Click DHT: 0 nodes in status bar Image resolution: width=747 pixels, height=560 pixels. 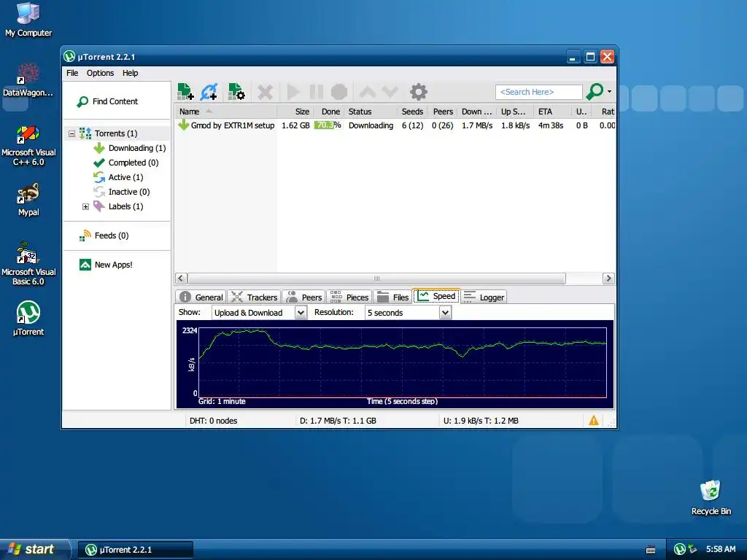click(213, 421)
